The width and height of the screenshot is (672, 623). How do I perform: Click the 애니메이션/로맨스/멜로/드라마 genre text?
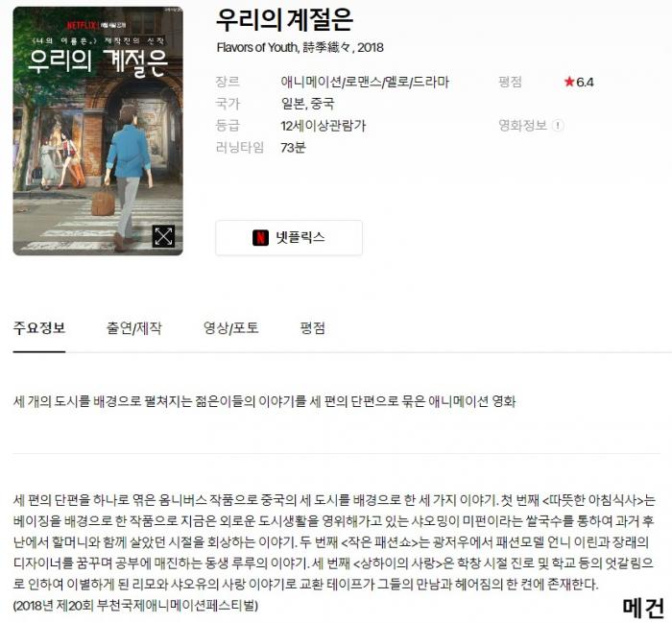click(x=365, y=82)
